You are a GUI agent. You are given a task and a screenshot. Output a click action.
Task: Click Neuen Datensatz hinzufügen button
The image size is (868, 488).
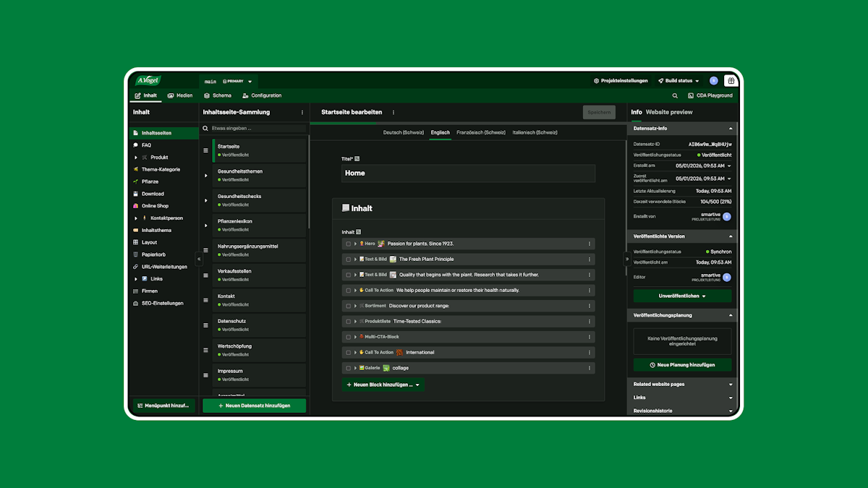(254, 406)
